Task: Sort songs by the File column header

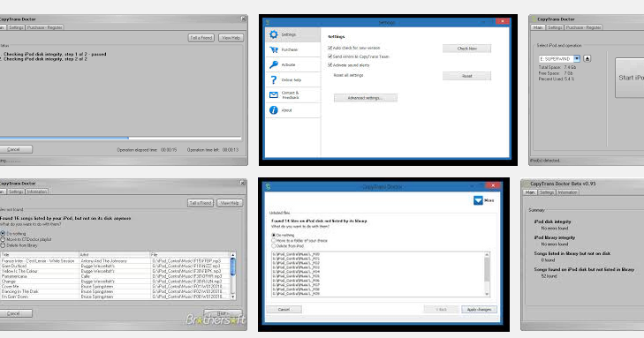Action: [190, 255]
